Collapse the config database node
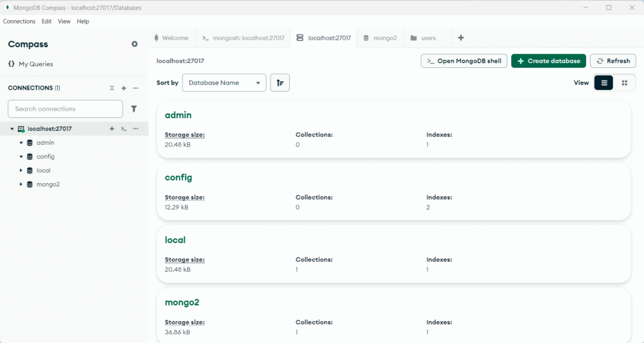The image size is (644, 343). pyautogui.click(x=21, y=157)
